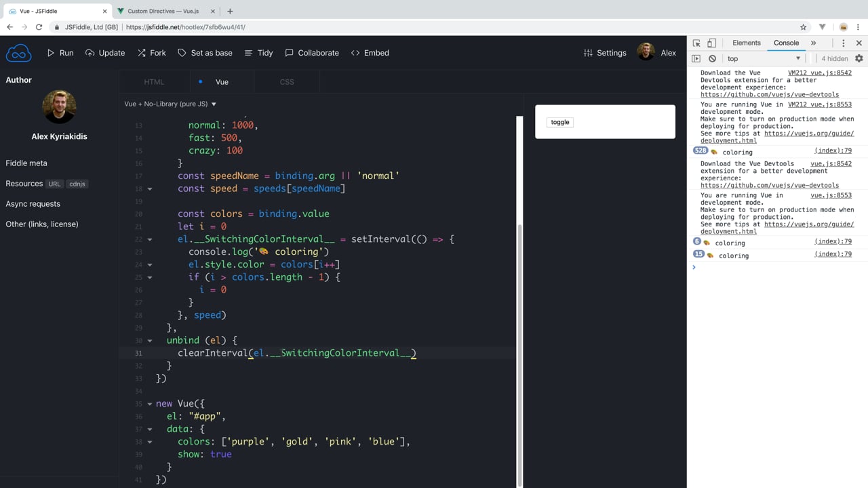Click Alex Kyriakidis author name

click(59, 136)
